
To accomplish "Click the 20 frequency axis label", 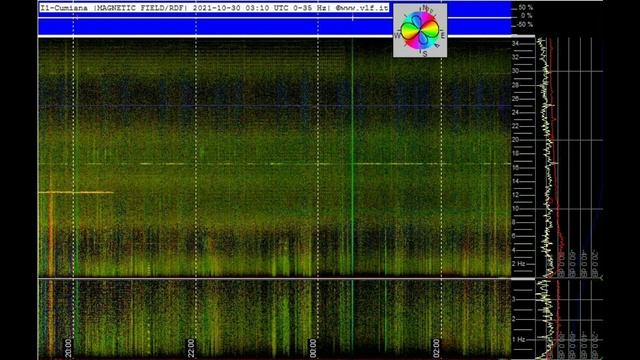I will (x=516, y=140).
